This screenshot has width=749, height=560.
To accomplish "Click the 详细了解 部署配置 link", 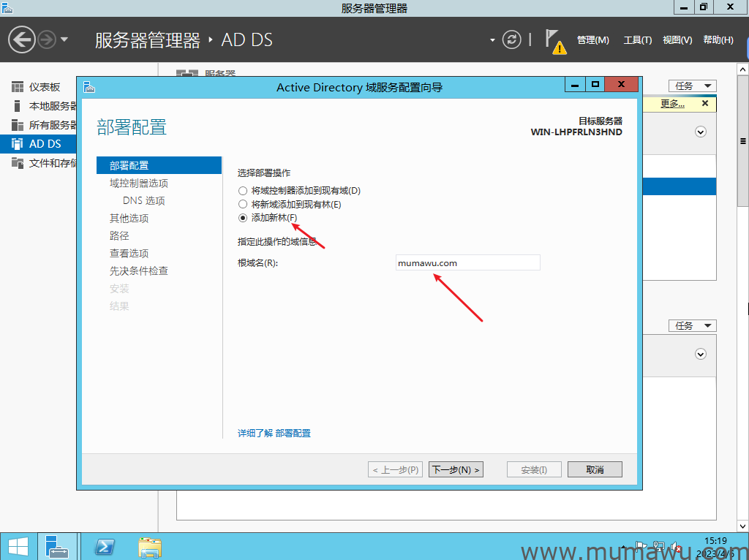I will point(275,433).
